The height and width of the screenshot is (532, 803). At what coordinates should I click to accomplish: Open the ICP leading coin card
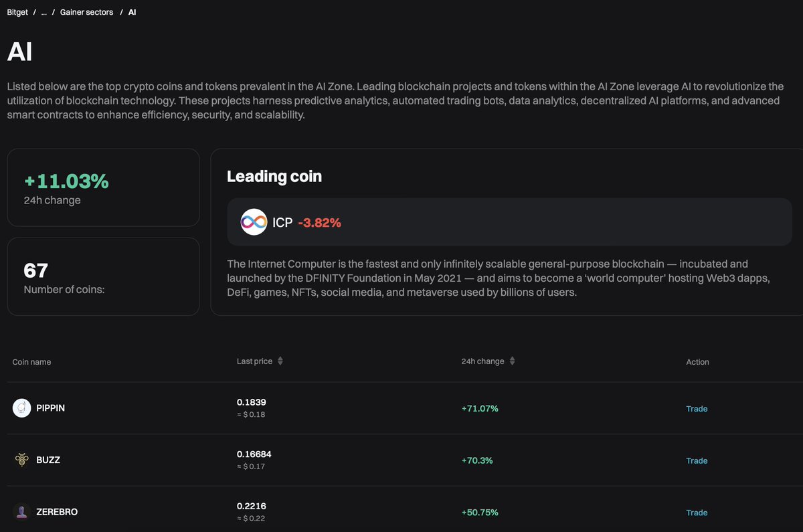[x=509, y=221]
